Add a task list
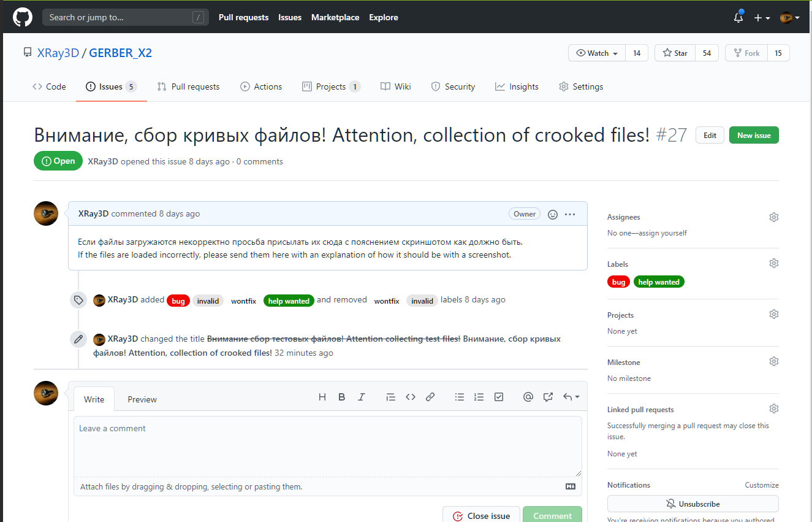 pyautogui.click(x=499, y=397)
